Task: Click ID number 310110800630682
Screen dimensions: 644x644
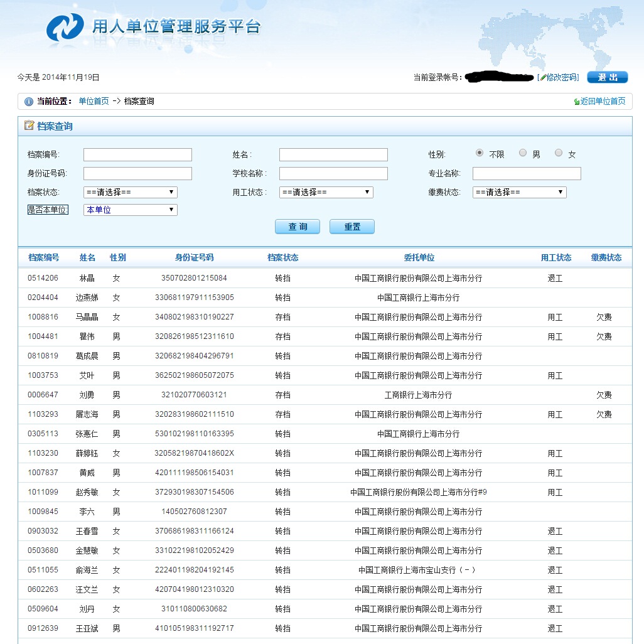Action: click(195, 609)
